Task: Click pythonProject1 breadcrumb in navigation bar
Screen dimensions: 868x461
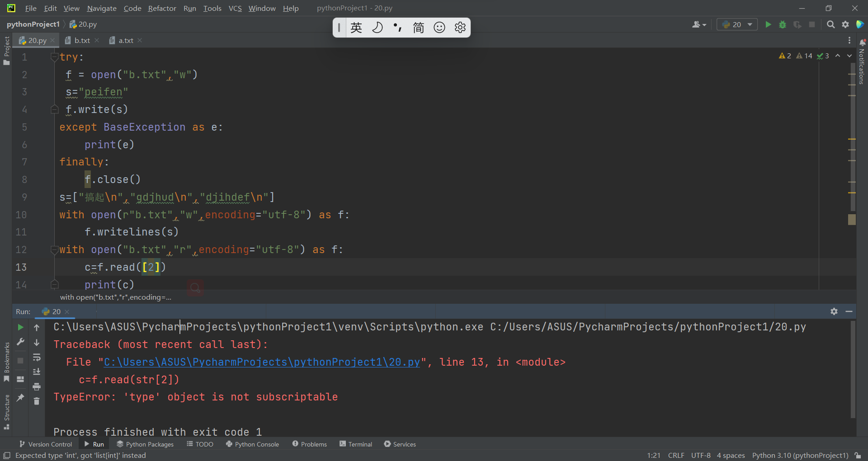Action: pos(33,24)
